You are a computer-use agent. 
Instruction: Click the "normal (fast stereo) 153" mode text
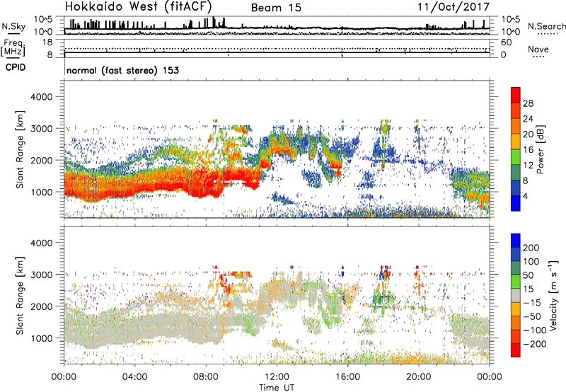click(122, 70)
